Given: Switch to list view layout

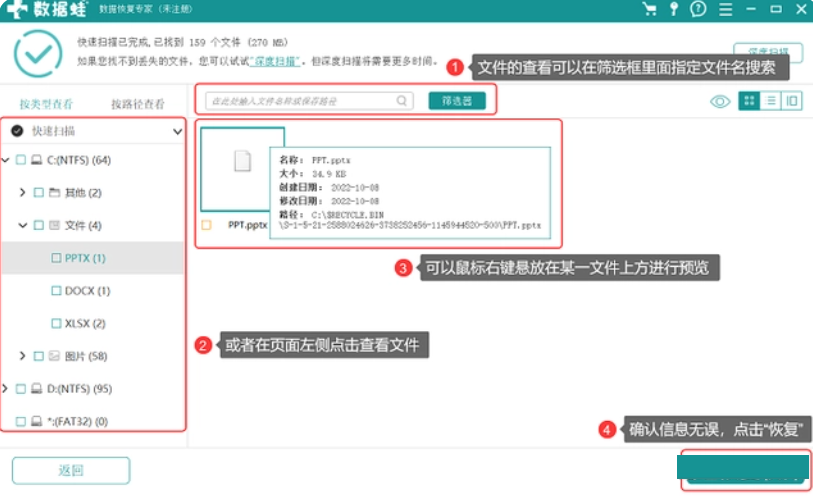Looking at the screenshot, I should tap(770, 101).
